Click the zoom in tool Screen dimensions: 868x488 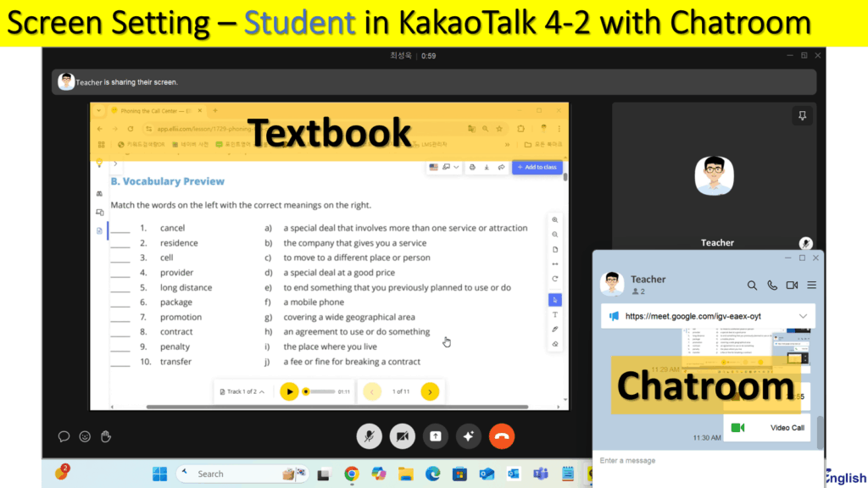[x=554, y=219]
